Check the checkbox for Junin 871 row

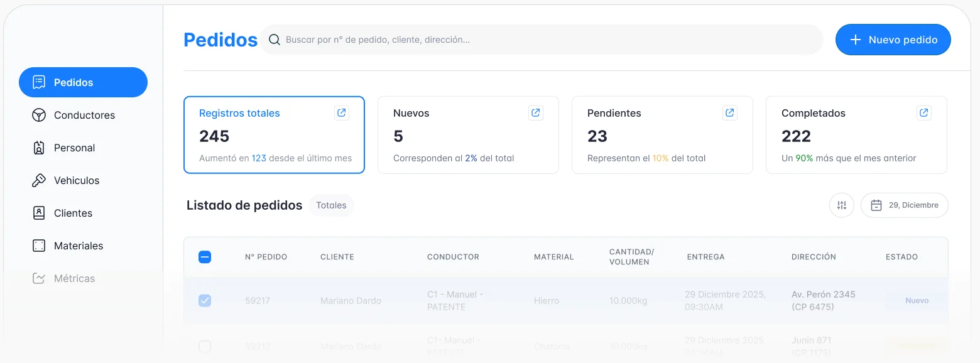point(205,346)
